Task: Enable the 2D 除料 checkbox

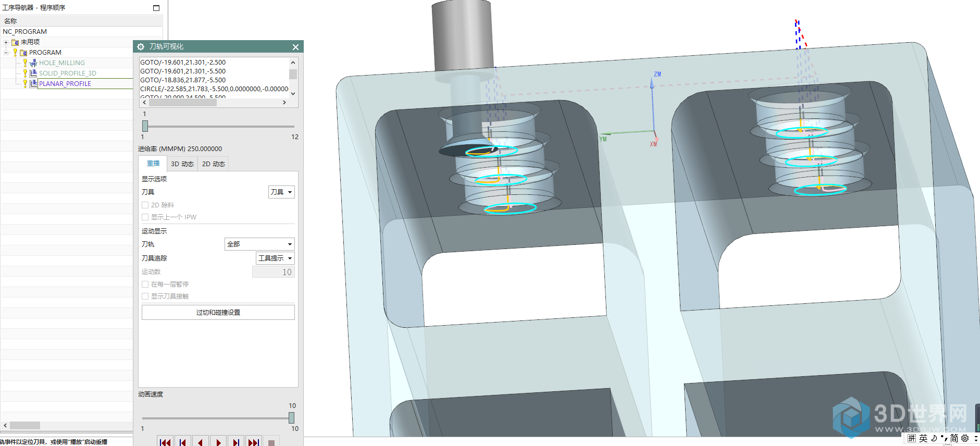Action: pyautogui.click(x=145, y=205)
